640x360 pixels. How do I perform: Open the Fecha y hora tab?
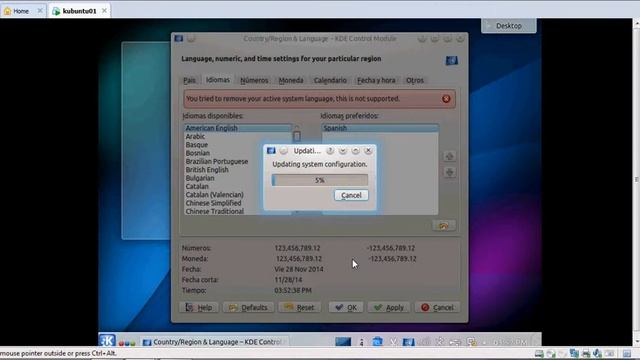tap(376, 80)
